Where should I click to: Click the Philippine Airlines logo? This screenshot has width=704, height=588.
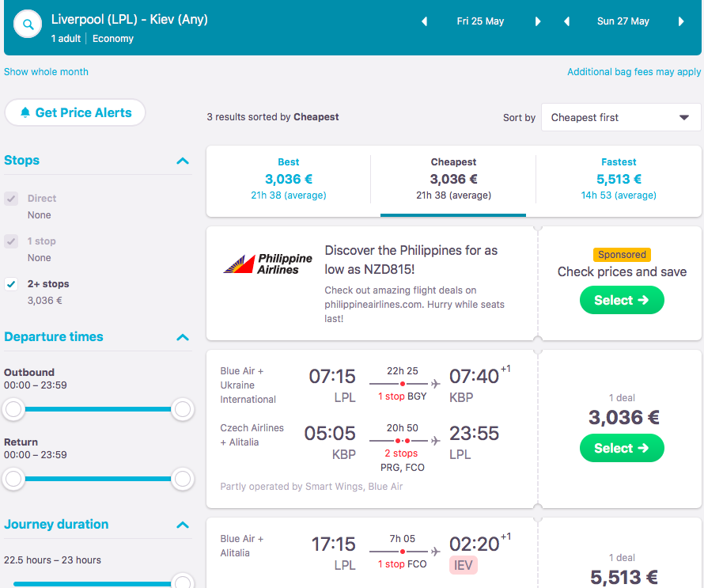268,264
